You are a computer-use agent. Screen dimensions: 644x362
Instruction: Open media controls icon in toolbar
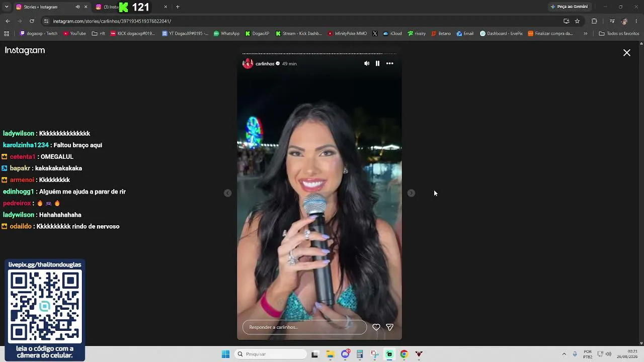click(612, 21)
